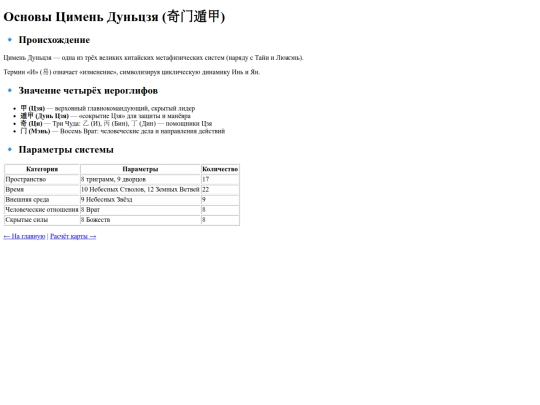Click the "Пространство" table cell
Viewport: 540px width, 405px height.
click(x=42, y=179)
